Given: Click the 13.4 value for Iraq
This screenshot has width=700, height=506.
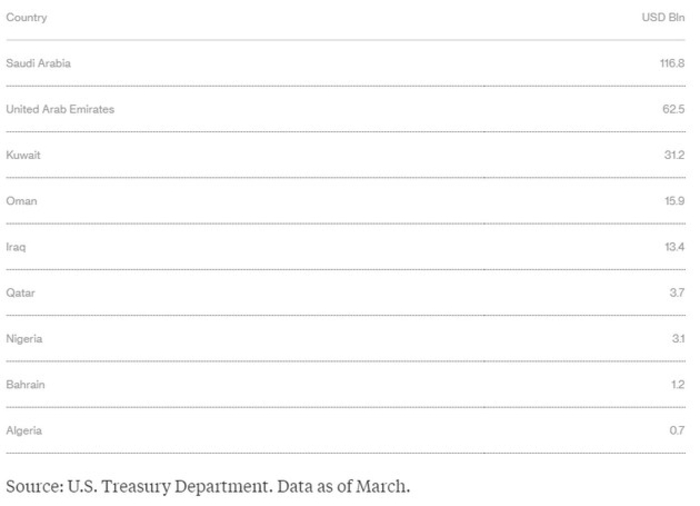Looking at the screenshot, I should click(673, 247).
